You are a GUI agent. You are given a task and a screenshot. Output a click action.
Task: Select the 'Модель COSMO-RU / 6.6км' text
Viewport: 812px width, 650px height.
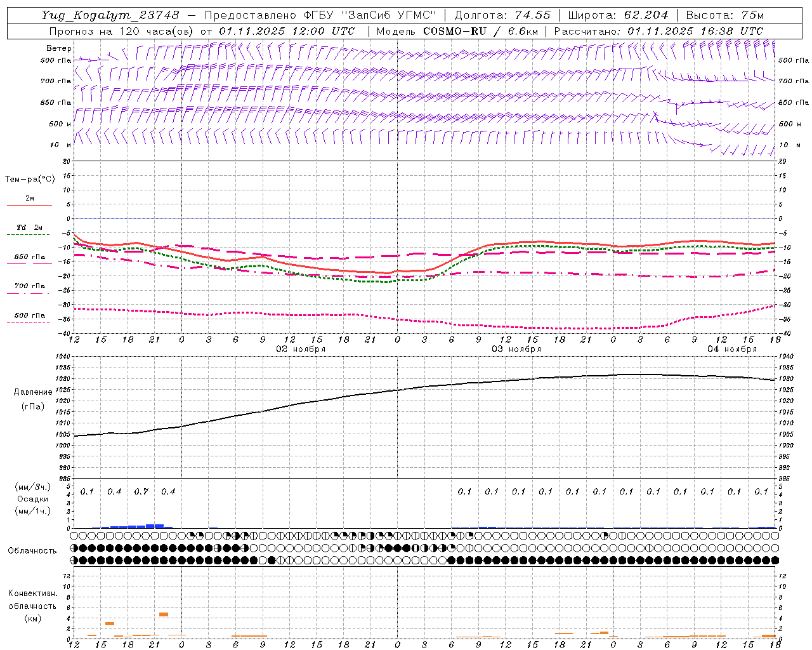(457, 31)
